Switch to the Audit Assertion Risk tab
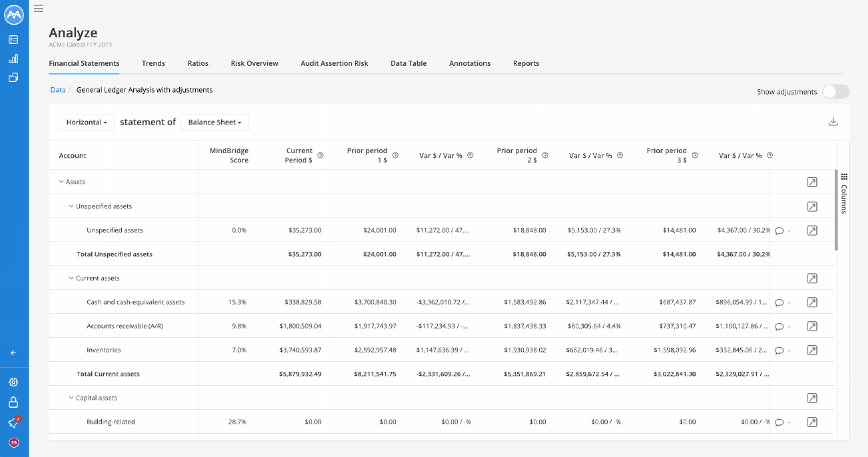Viewport: 868px width, 457px height. 334,63
